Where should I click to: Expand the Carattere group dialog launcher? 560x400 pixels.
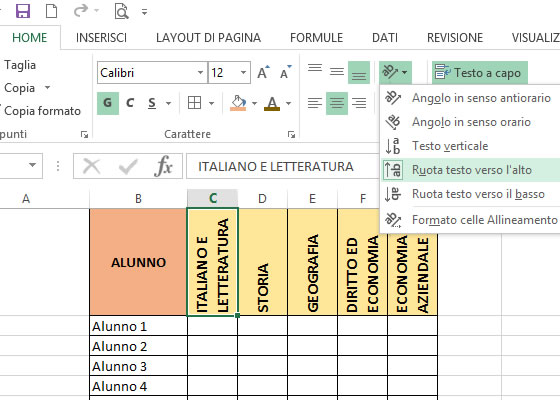(x=291, y=135)
